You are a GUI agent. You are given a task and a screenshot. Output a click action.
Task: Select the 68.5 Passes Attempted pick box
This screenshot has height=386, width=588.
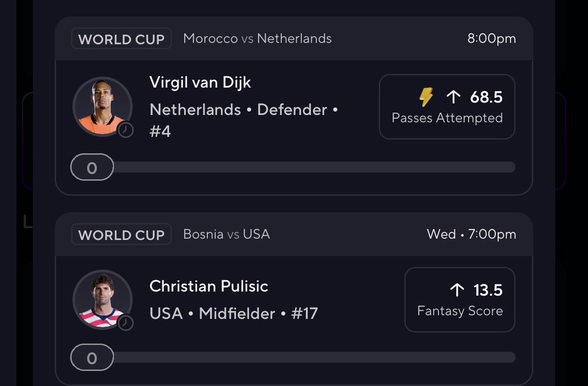click(447, 107)
